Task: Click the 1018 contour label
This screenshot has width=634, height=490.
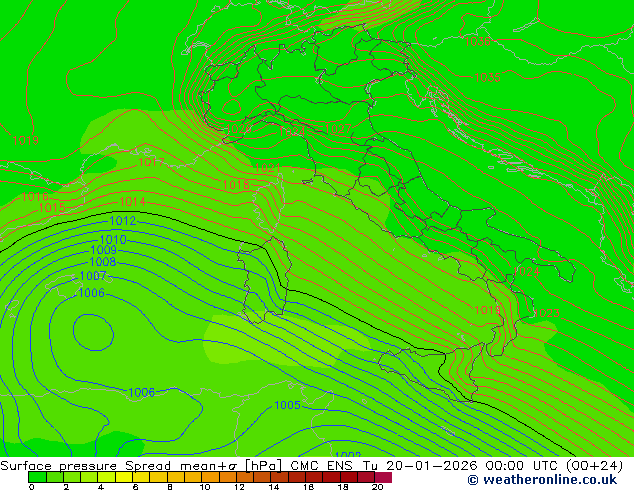Action: pos(236,185)
